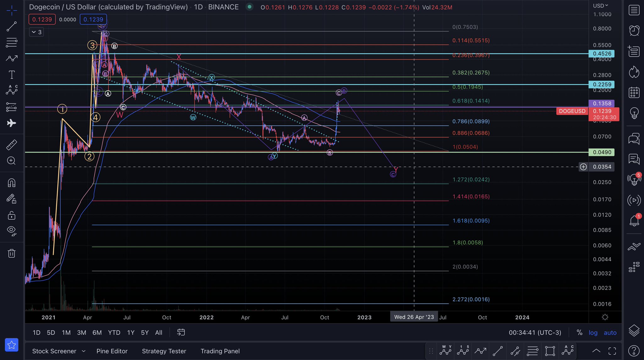
Task: Open the Pine Editor tab
Action: (112, 351)
